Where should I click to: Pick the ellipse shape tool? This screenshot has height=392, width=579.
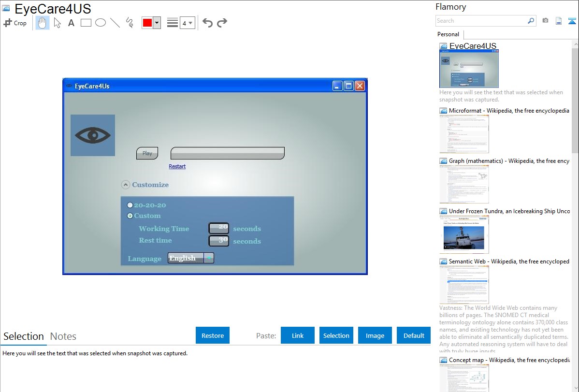tap(101, 23)
